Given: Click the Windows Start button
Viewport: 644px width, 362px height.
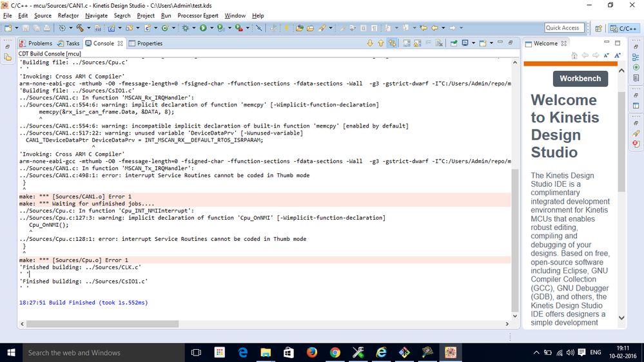Looking at the screenshot, I should click(11, 352).
